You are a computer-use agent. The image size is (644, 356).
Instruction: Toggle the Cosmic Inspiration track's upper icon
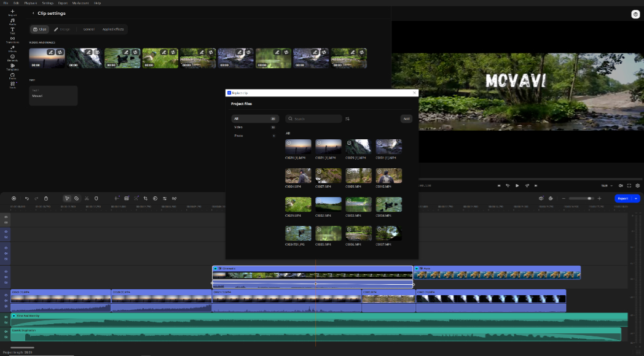pyautogui.click(x=6, y=331)
